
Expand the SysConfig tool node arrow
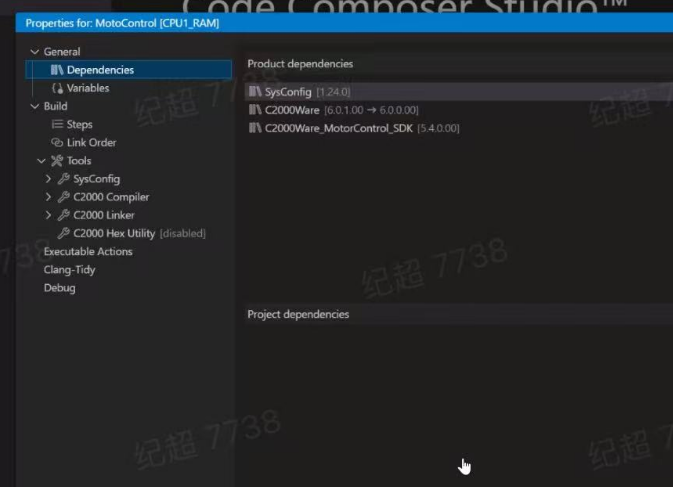(x=48, y=178)
